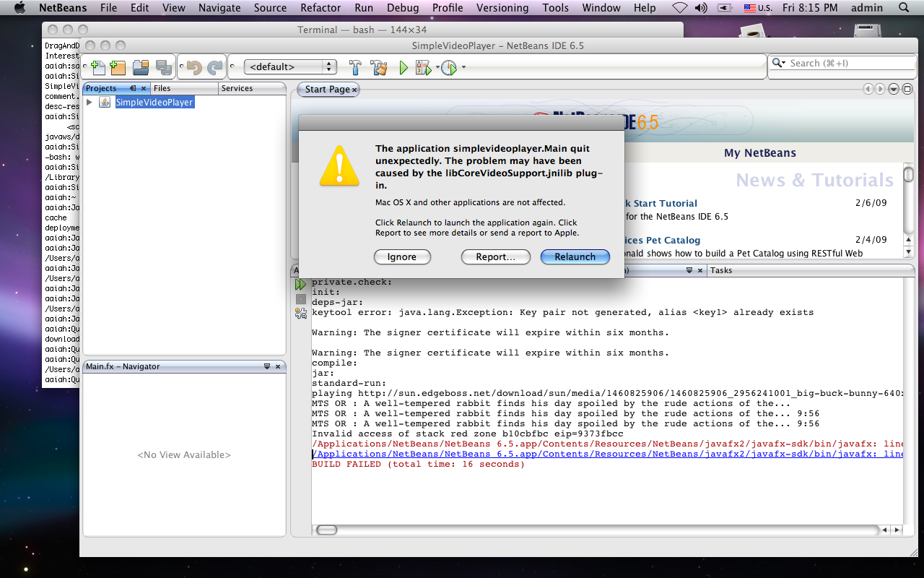Click the New File toolbar icon
Viewport: 924px width, 578px height.
pos(97,67)
